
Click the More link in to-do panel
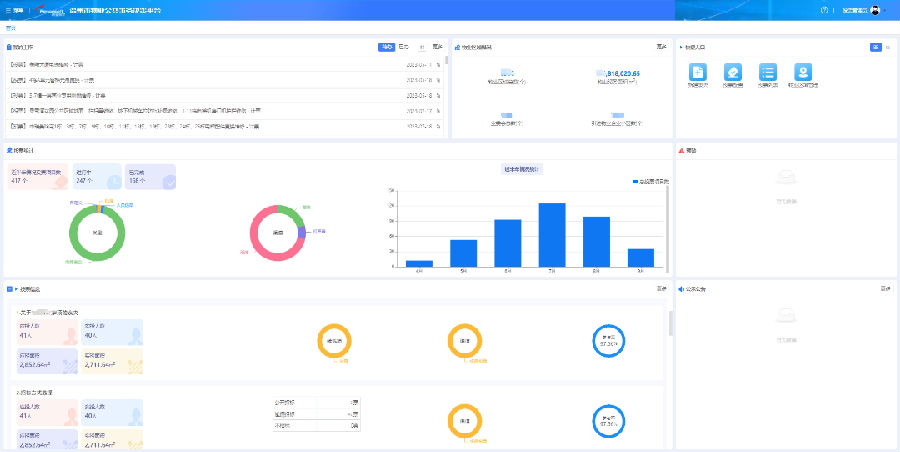pyautogui.click(x=438, y=47)
